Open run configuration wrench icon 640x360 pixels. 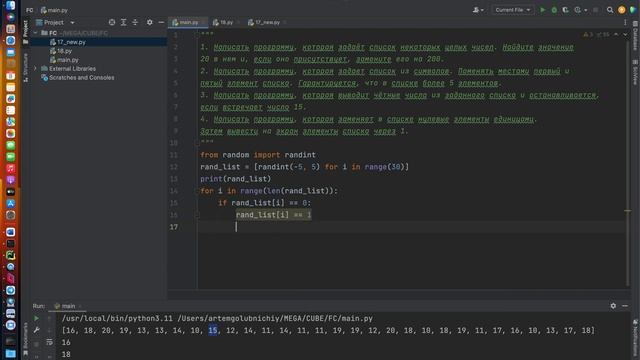[x=36, y=330]
